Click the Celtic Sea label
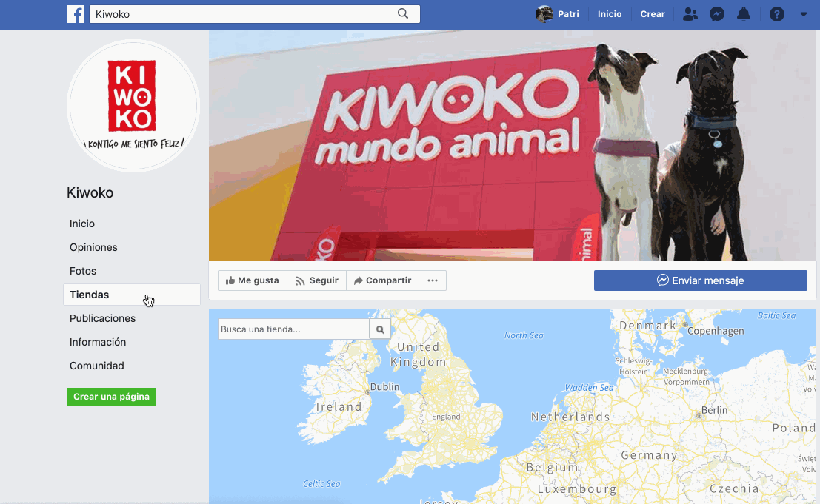 tap(321, 483)
